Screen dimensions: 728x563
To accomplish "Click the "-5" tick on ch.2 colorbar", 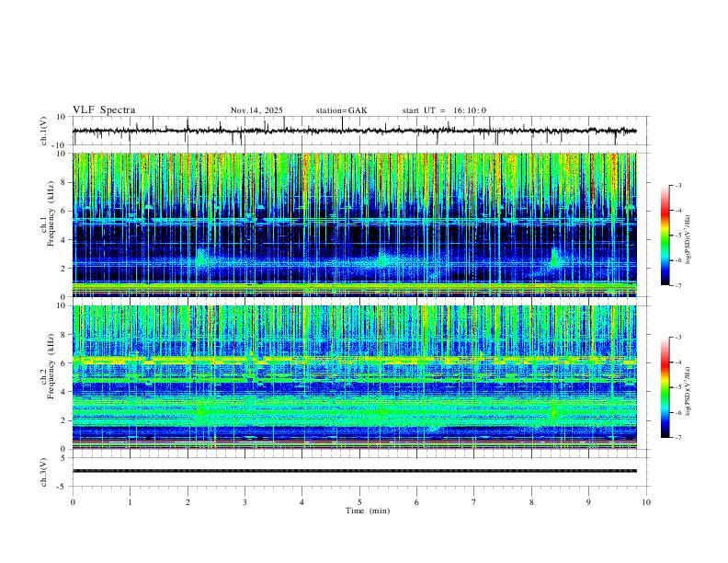I will (677, 387).
